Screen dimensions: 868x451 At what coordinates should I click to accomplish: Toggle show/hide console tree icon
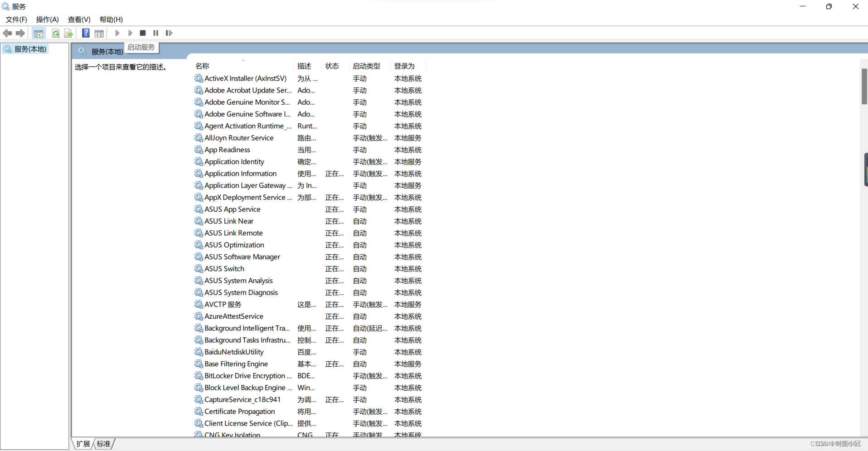[39, 33]
